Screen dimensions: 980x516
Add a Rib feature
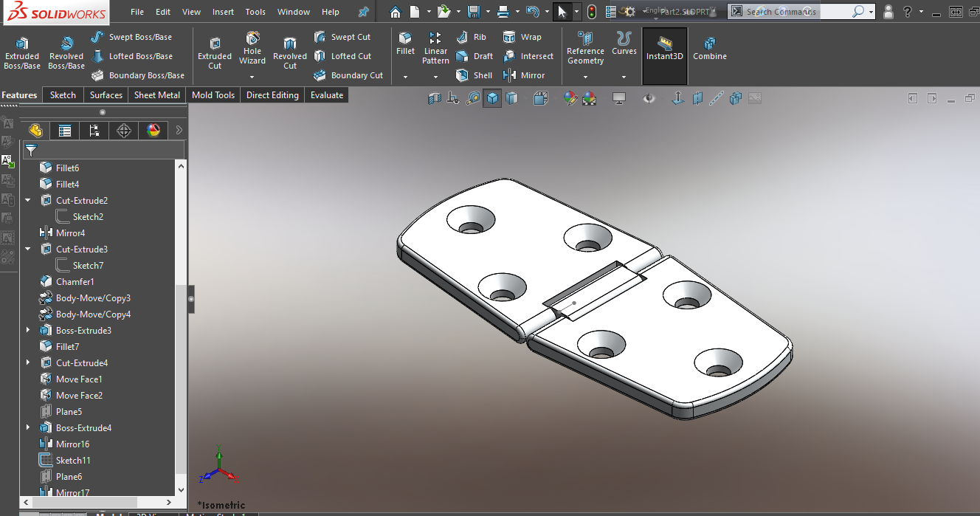[472, 37]
